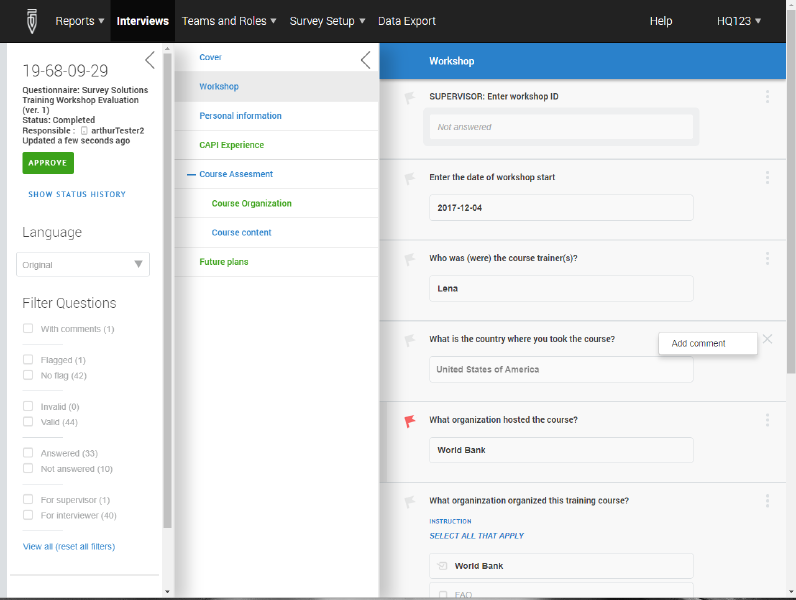Collapse the left interview info panel
Viewport: 796px width, 600px height.
pyautogui.click(x=150, y=60)
